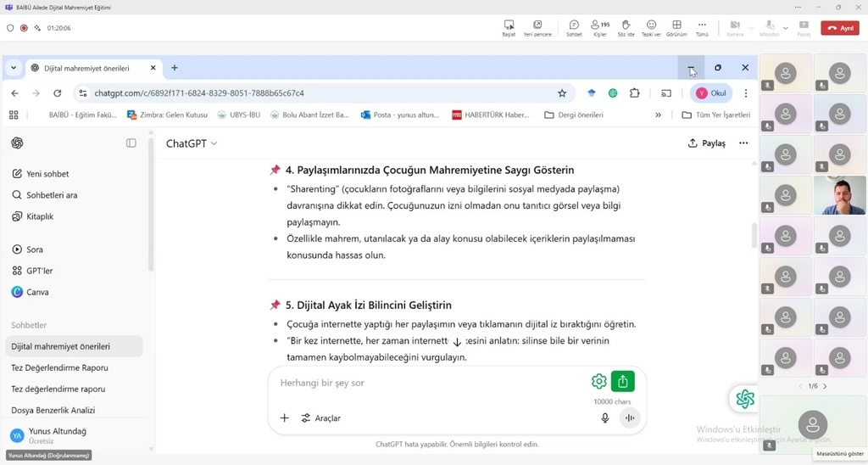Open the browser three-dot menu
The height and width of the screenshot is (465, 868).
click(x=746, y=93)
